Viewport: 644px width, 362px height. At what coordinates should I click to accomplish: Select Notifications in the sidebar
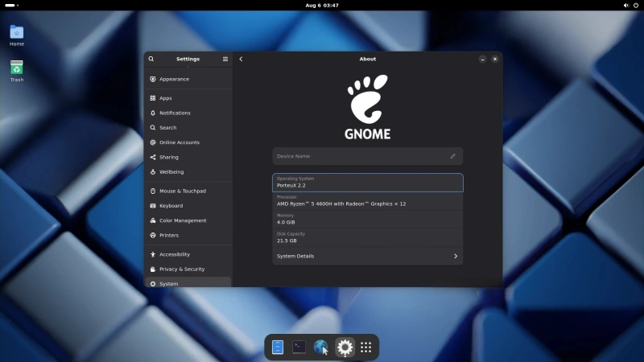(188, 113)
